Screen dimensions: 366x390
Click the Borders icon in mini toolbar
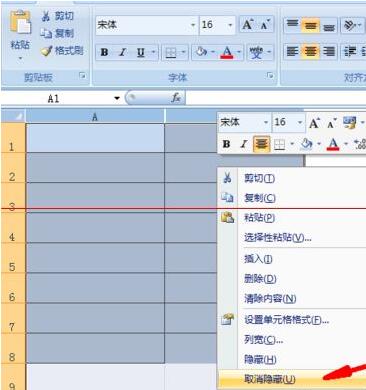coord(279,144)
